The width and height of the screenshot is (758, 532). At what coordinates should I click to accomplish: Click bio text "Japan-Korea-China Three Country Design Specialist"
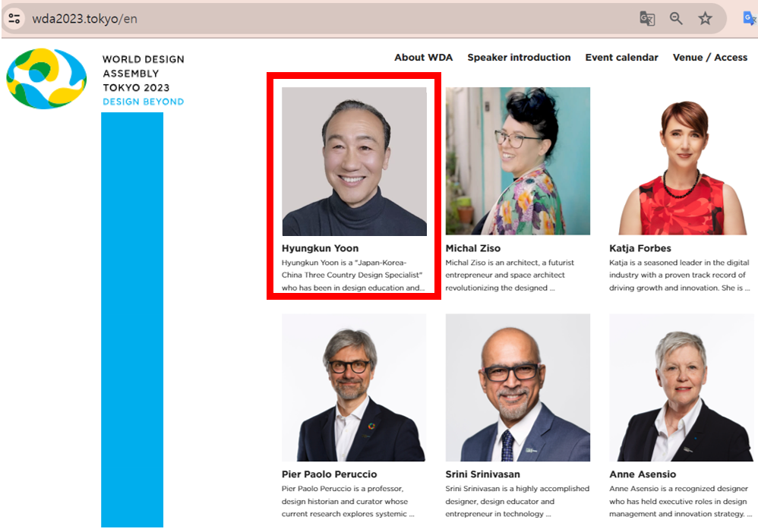coord(352,269)
